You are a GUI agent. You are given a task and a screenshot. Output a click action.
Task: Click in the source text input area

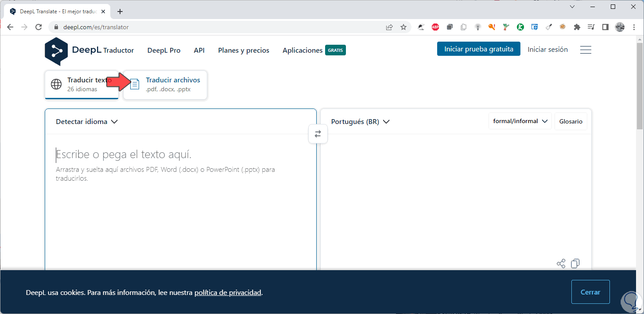pos(181,202)
